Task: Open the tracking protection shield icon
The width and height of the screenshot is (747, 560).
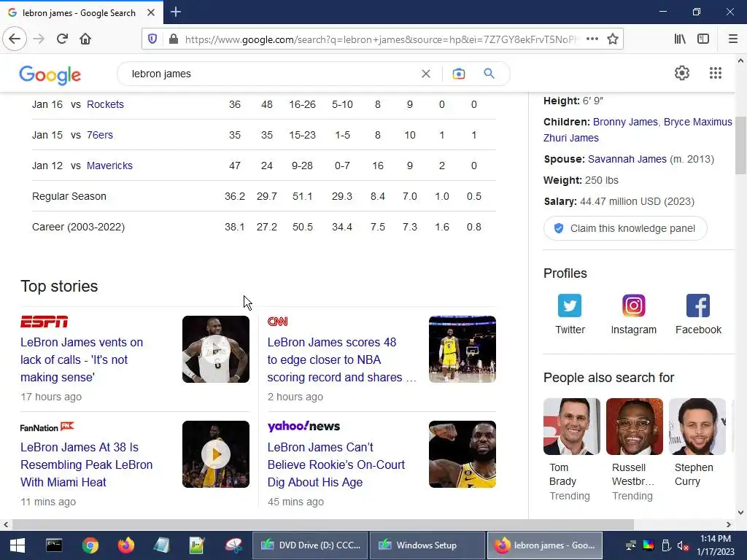Action: [152, 39]
